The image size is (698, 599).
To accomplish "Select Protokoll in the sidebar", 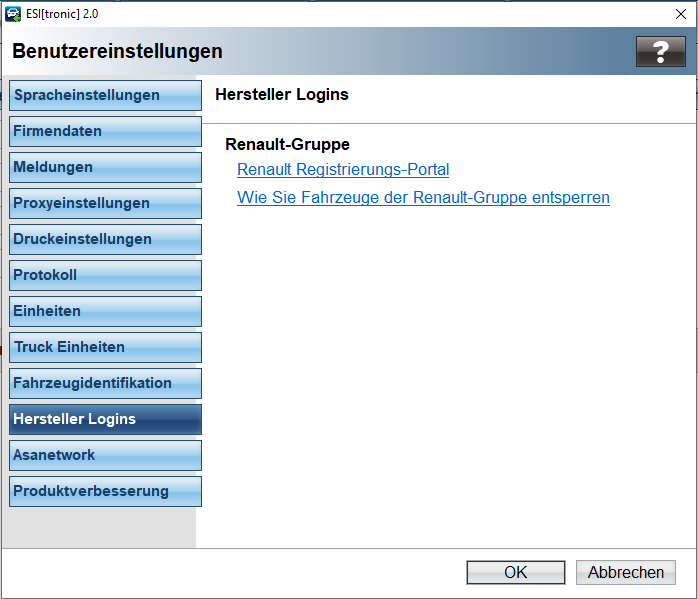I will [105, 275].
